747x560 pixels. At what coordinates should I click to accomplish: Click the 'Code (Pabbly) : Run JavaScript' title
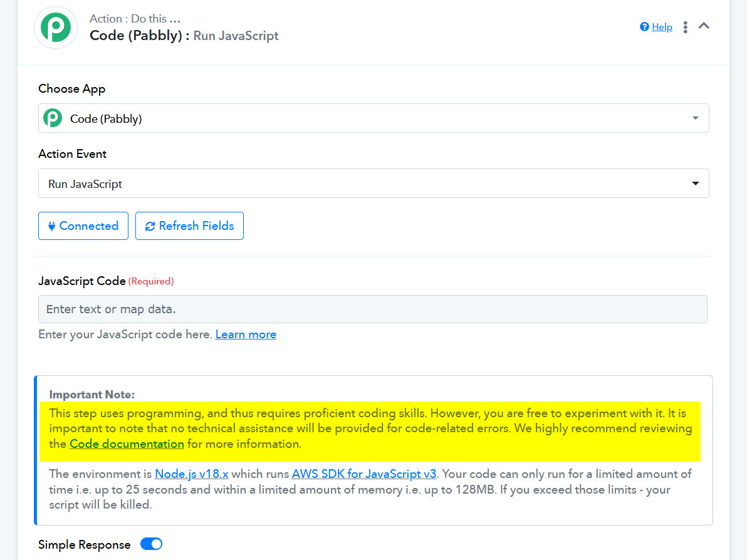click(184, 36)
